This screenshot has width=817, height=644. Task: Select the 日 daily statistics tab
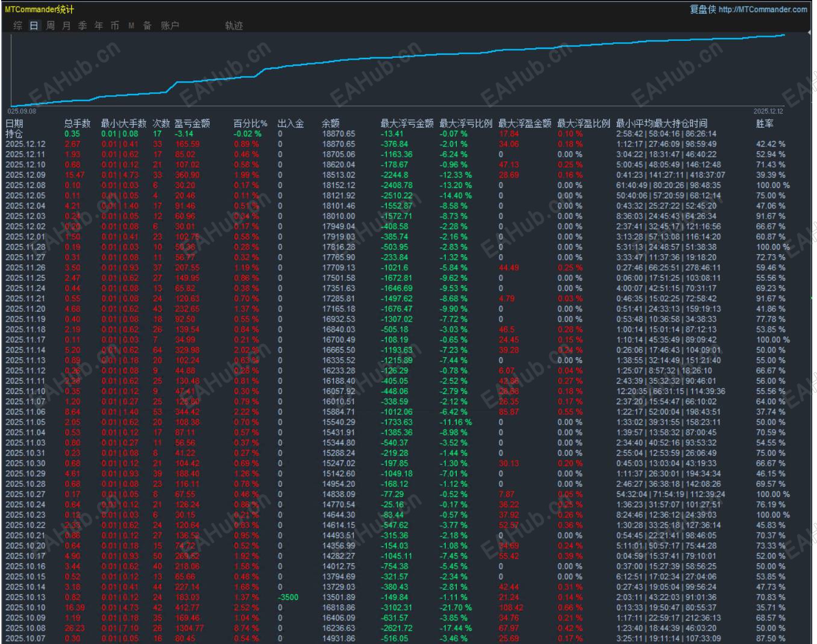(x=34, y=25)
